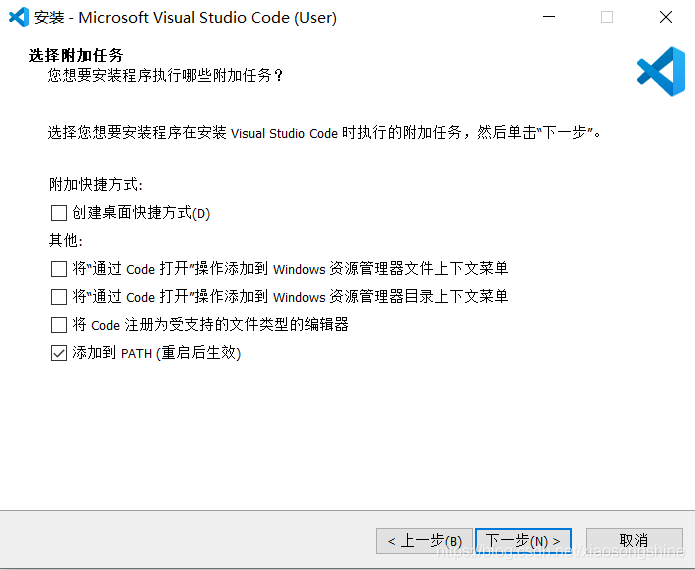Cancel setup with the 取消 button
Image resolution: width=695 pixels, height=570 pixels.
point(634,541)
